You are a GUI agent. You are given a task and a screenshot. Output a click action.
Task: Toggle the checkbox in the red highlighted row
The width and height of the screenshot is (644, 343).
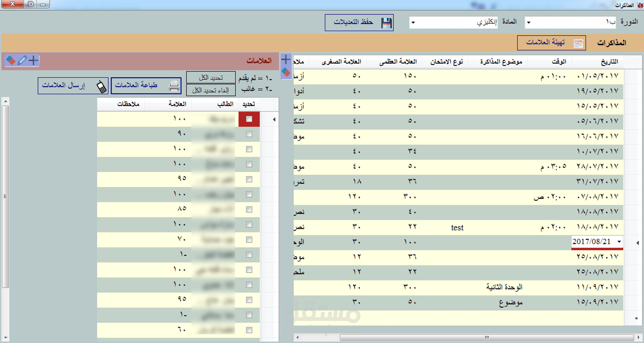point(249,119)
